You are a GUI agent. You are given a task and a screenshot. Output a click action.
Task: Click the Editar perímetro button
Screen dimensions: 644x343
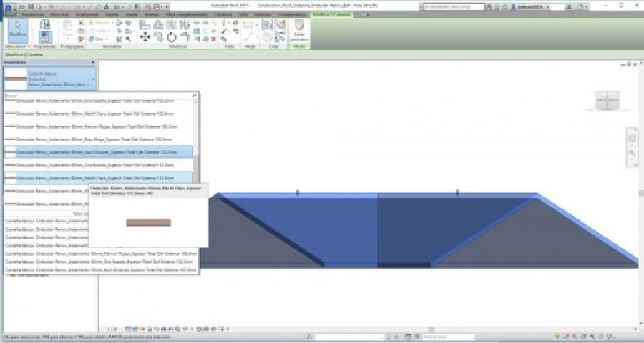[299, 31]
